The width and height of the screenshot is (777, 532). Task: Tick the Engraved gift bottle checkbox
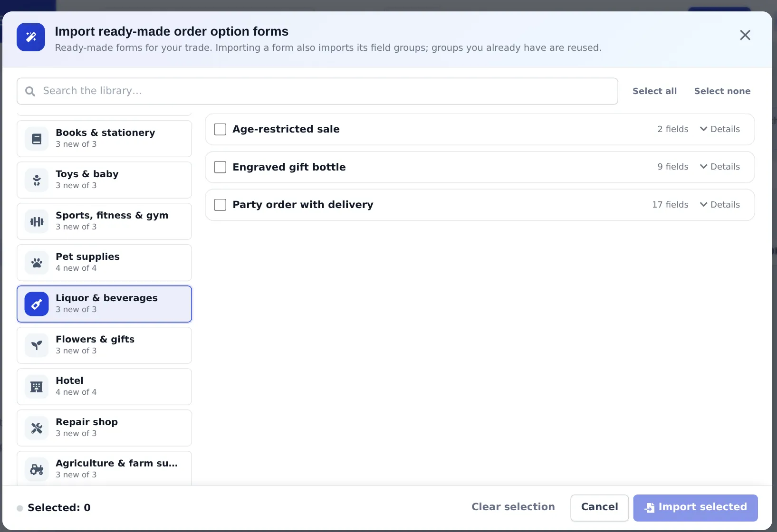(220, 167)
